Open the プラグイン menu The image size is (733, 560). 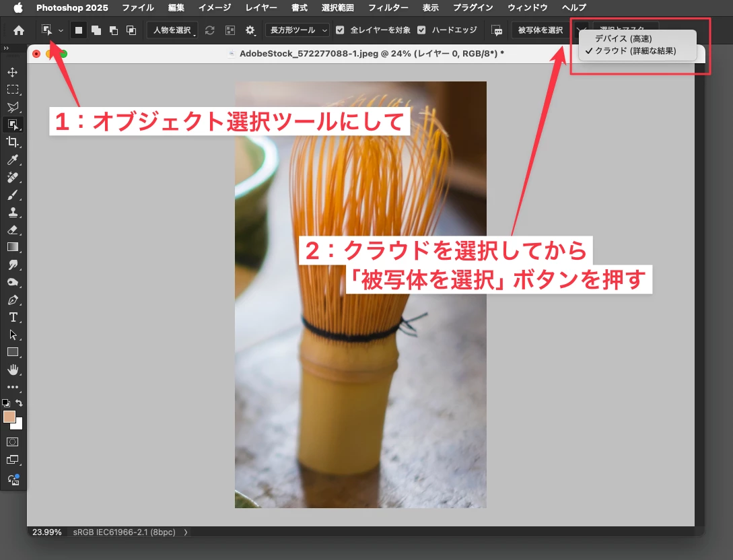(473, 7)
